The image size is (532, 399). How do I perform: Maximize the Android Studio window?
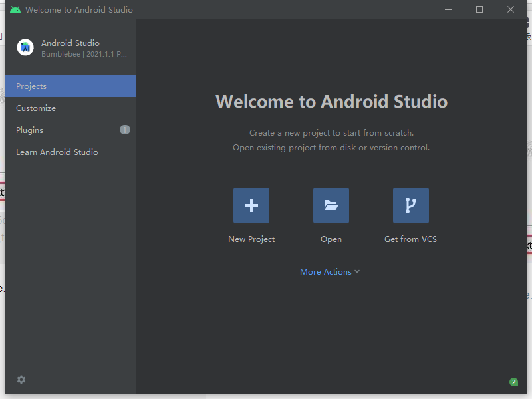pyautogui.click(x=479, y=9)
